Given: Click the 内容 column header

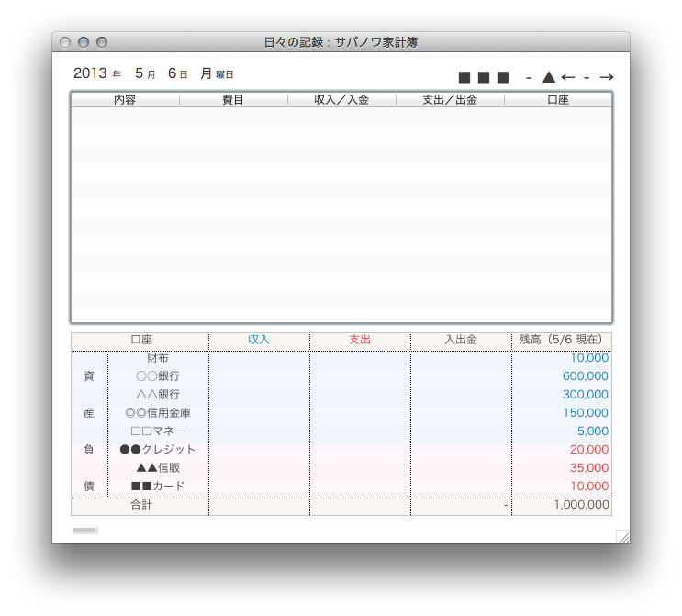Looking at the screenshot, I should [x=125, y=100].
